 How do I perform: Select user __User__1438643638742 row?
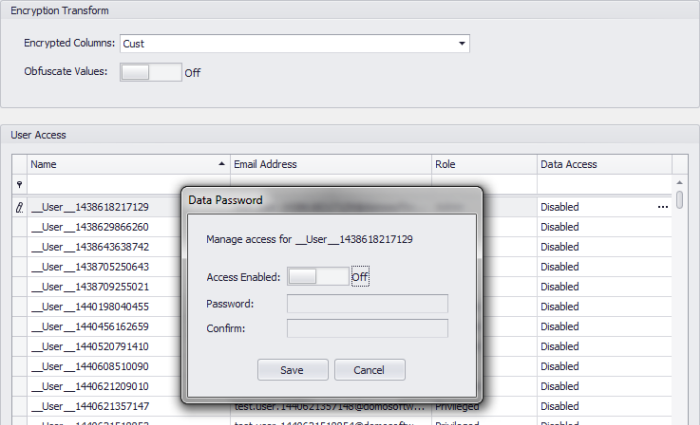342,247
